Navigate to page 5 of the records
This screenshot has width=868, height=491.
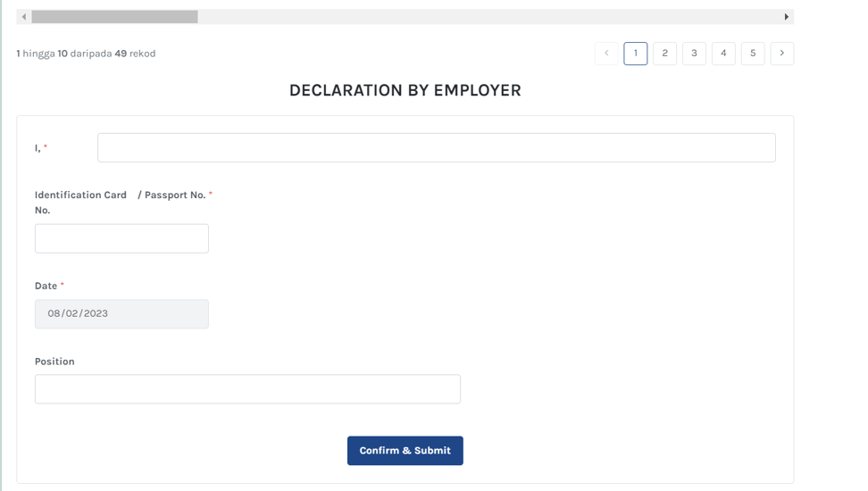pyautogui.click(x=753, y=54)
